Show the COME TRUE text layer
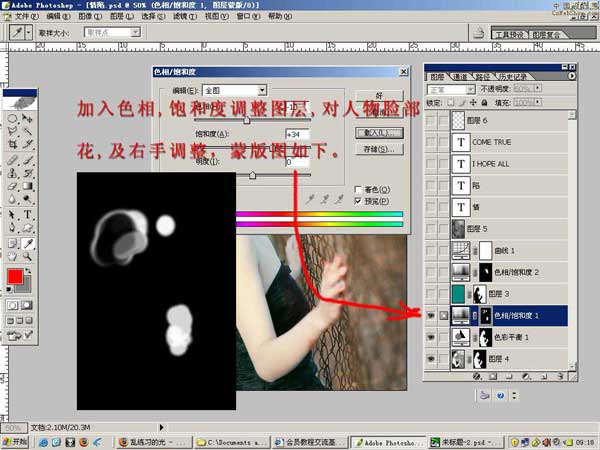The height and width of the screenshot is (450, 600). pos(431,142)
